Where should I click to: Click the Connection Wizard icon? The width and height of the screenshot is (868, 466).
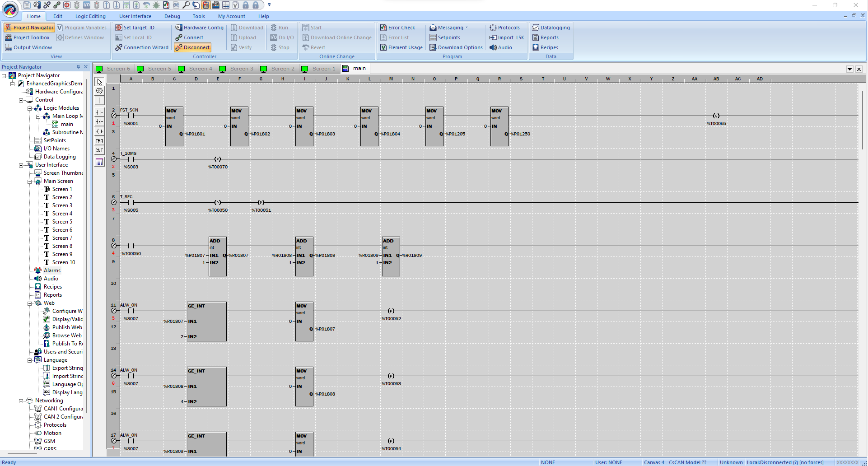tap(119, 47)
